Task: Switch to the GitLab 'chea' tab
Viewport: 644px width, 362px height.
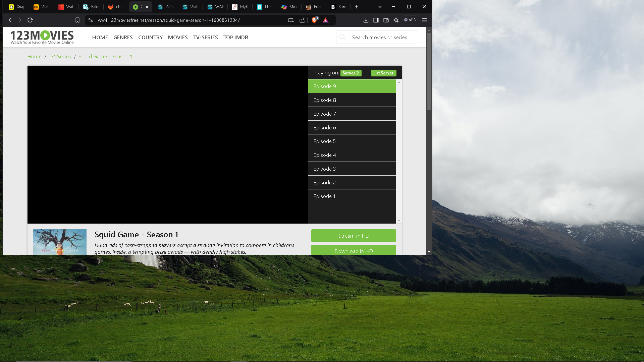Action: click(116, 7)
